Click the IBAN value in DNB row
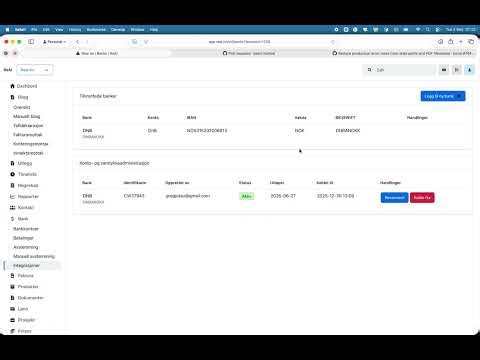The height and width of the screenshot is (360, 480). pos(207,131)
